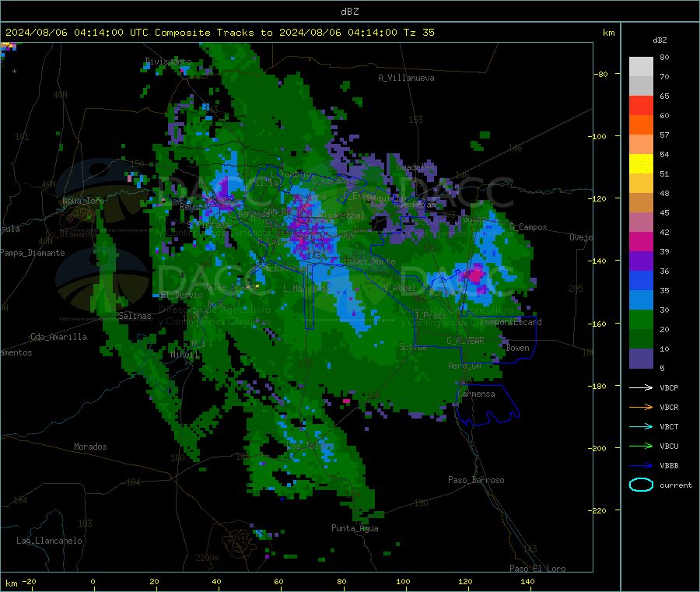Click the light blue 35 dBZ swatch
This screenshot has height=592, width=700.
(x=641, y=300)
